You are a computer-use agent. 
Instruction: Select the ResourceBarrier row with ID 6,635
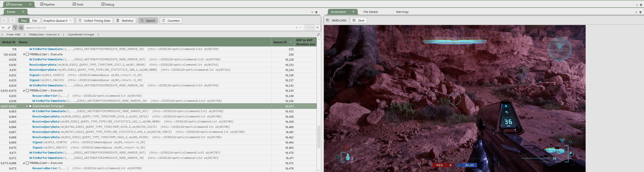(x=158, y=96)
